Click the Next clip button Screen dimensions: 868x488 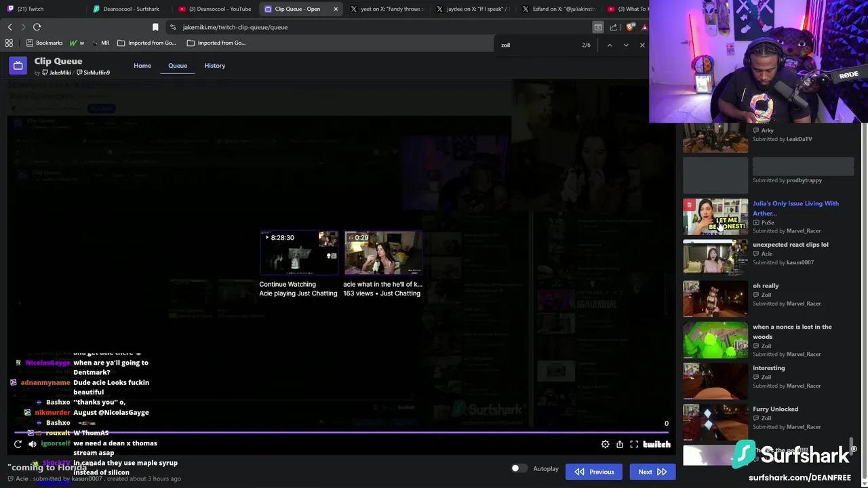pos(652,472)
